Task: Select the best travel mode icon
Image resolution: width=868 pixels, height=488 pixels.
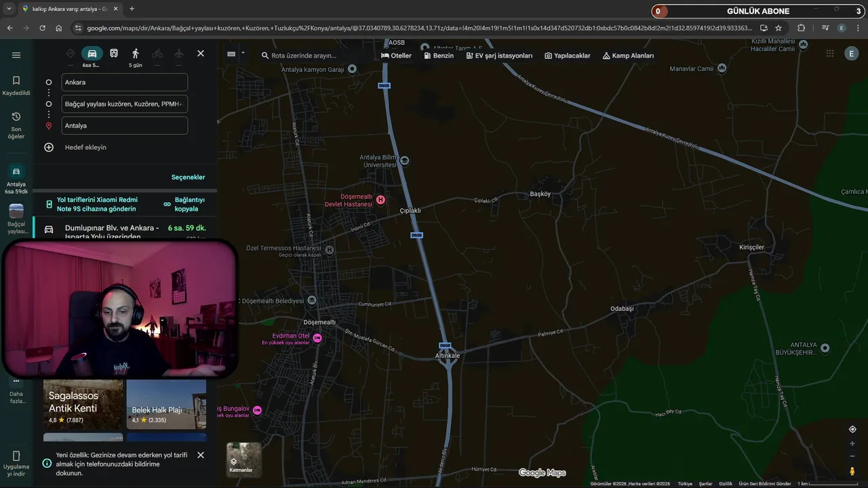Action: tap(71, 54)
